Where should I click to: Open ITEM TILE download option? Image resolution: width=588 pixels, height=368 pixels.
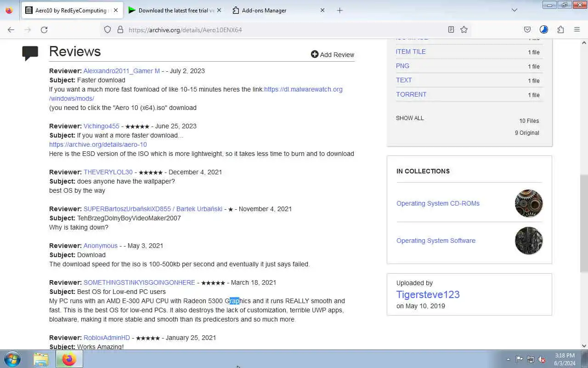(x=411, y=52)
